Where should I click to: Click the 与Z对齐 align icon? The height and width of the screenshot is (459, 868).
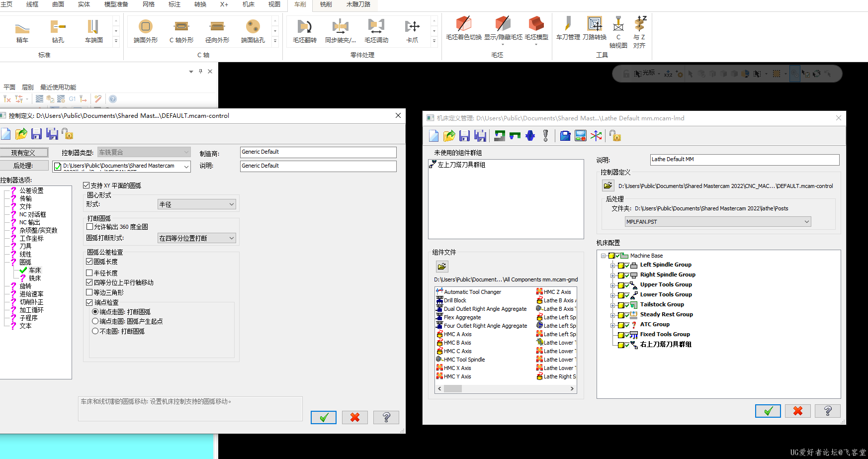click(639, 32)
